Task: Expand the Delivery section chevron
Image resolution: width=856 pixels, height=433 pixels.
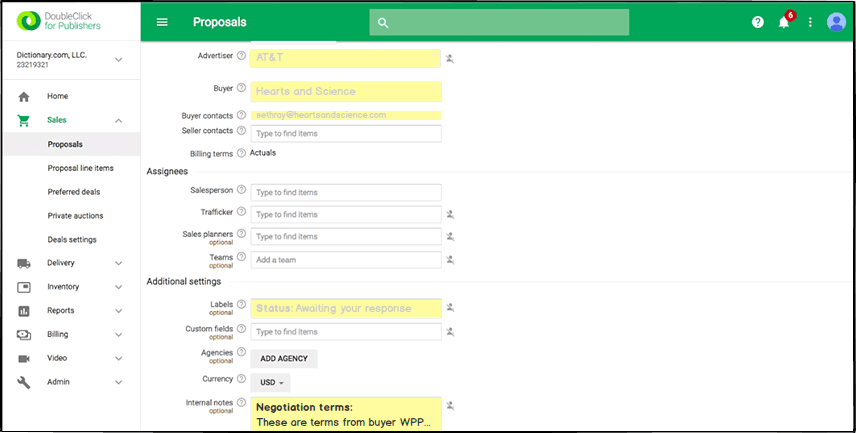Action: (118, 263)
